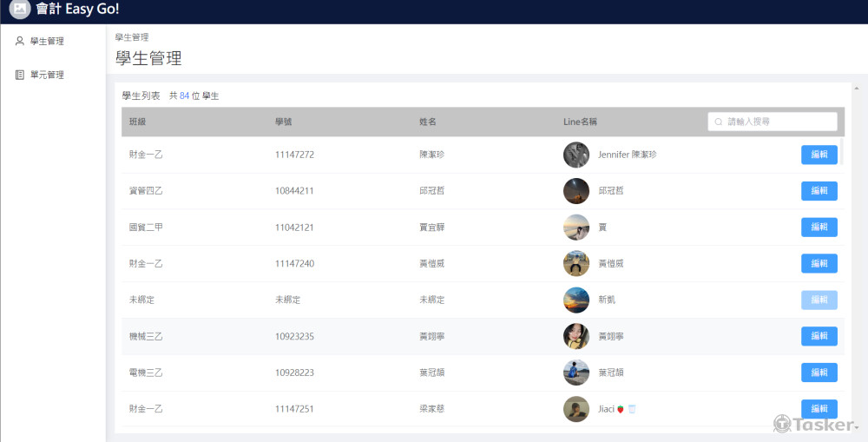The height and width of the screenshot is (442, 868).
Task: Click the name cell 陳潔珍
Action: click(431, 155)
